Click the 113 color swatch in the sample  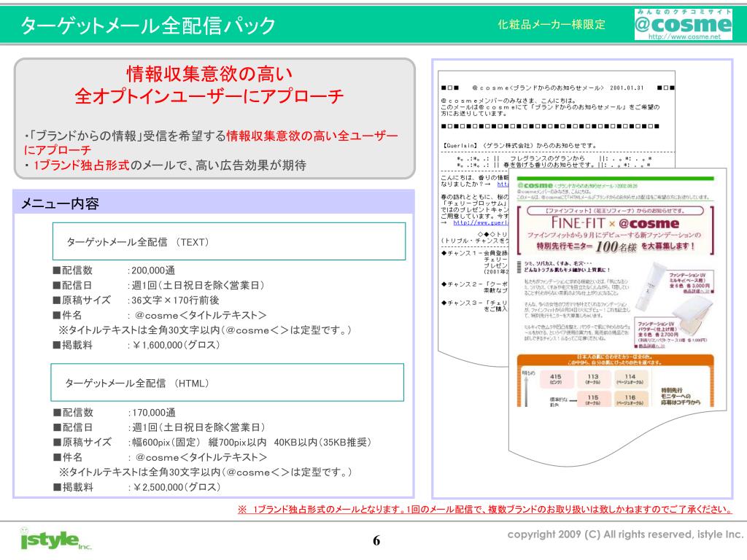click(592, 379)
